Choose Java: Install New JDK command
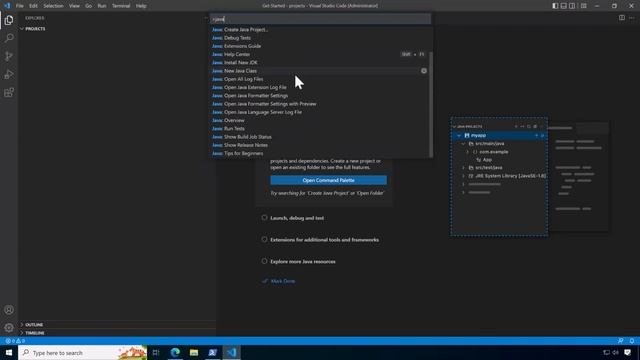Viewport: 640px width, 360px height. [321, 62]
